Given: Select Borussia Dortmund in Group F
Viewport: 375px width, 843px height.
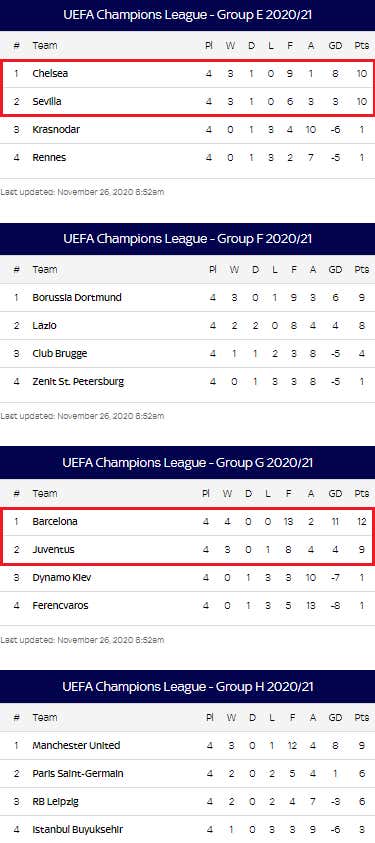Looking at the screenshot, I should click(x=77, y=297).
